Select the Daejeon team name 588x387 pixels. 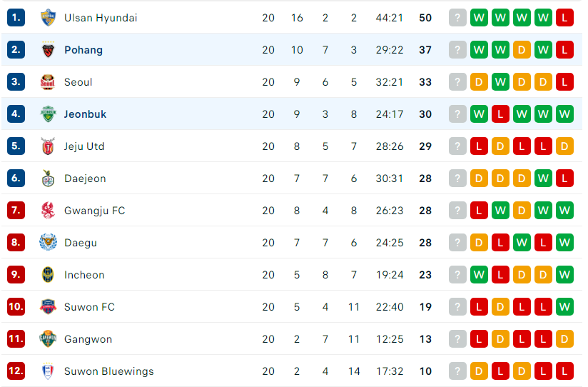85,179
